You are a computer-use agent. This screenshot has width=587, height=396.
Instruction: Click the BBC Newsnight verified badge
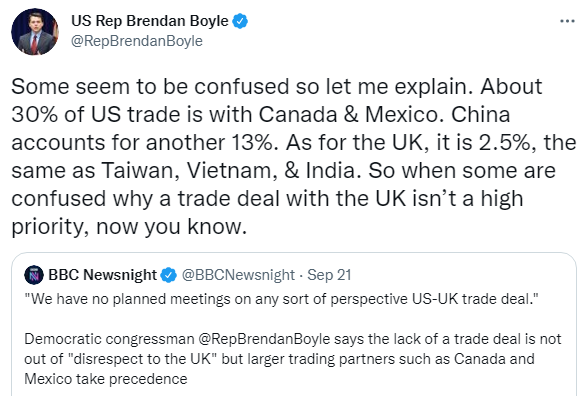tap(168, 275)
